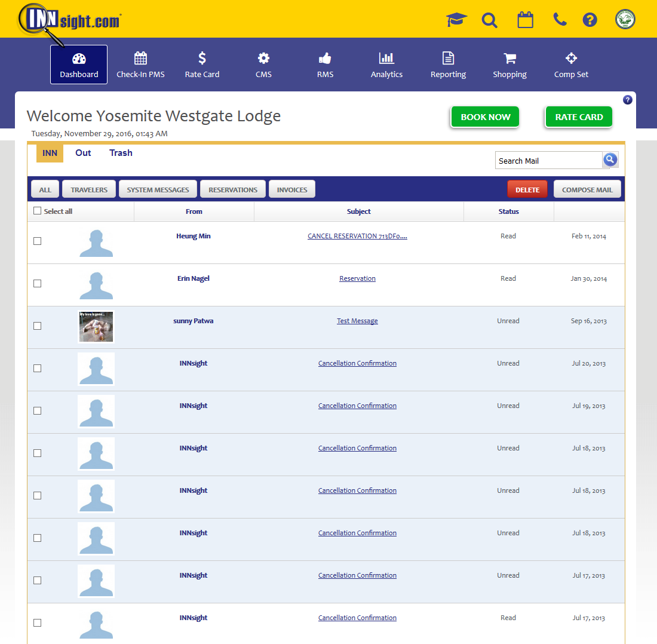Click the Subject column header

(x=359, y=211)
